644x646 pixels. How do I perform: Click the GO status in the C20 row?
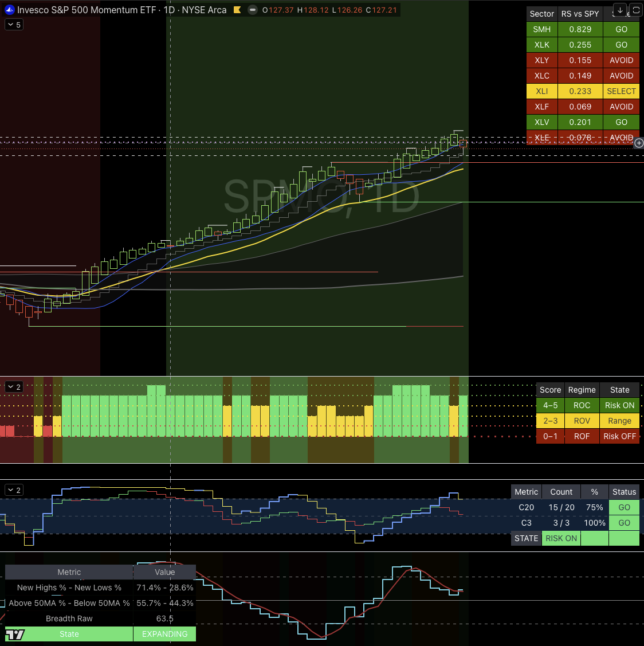[625, 507]
